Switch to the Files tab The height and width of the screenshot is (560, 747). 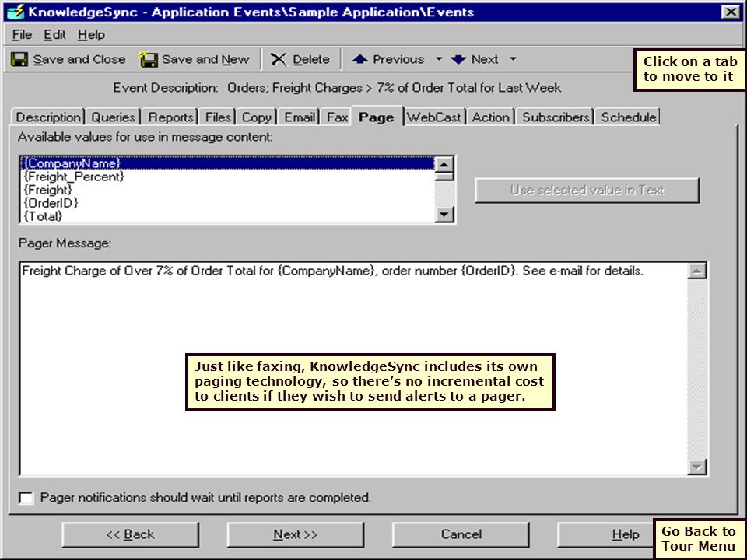point(218,117)
